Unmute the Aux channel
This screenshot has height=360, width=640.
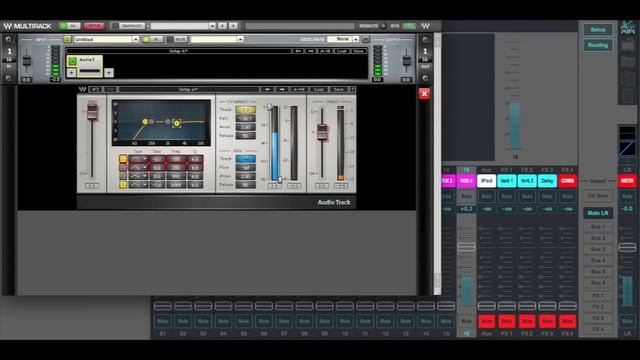click(487, 321)
